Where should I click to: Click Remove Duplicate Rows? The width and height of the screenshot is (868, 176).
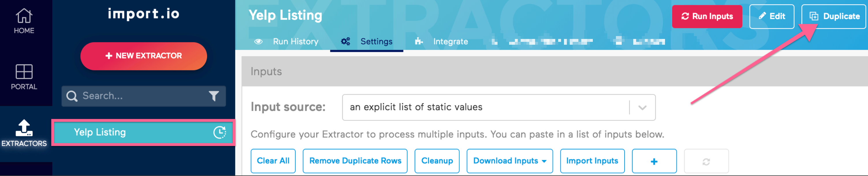(x=355, y=161)
